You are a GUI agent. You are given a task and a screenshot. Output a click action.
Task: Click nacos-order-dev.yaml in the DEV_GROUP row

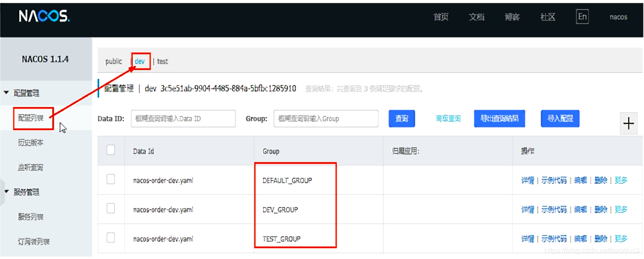click(163, 209)
